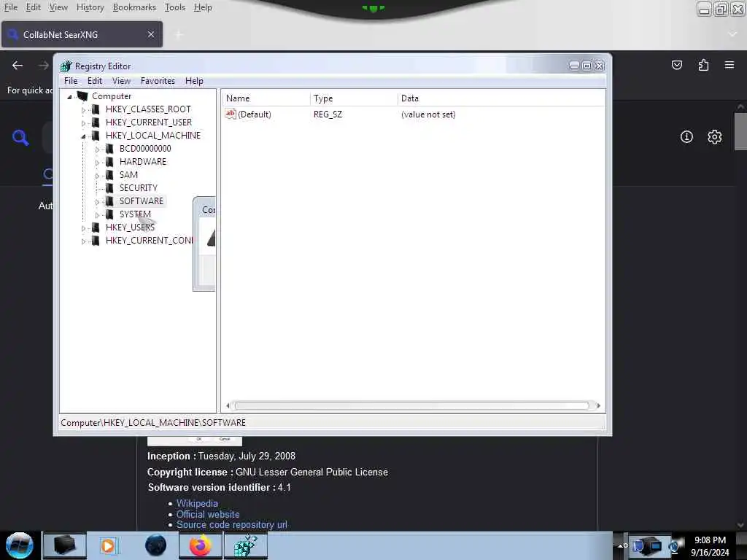
Task: Open Registry Editor File menu
Action: (71, 81)
